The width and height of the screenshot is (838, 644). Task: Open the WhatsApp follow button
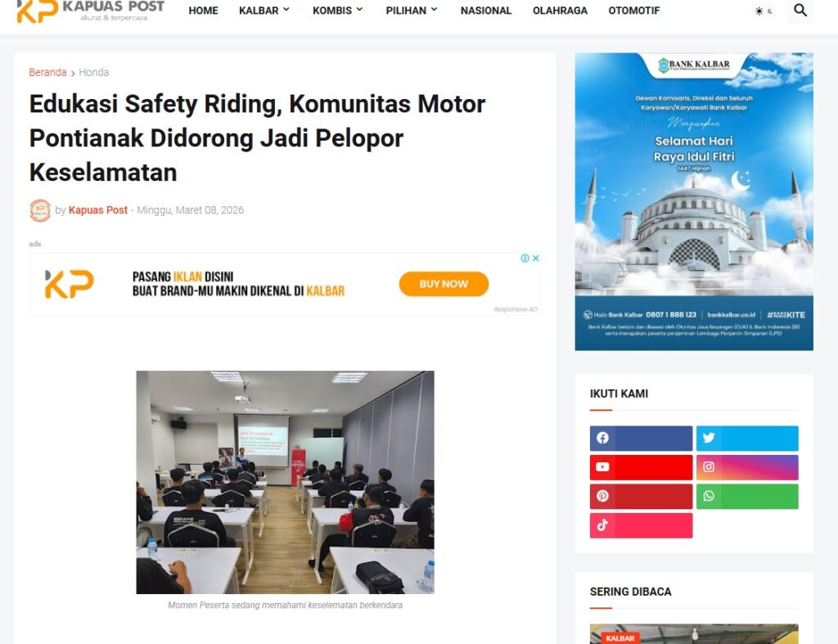coord(747,496)
